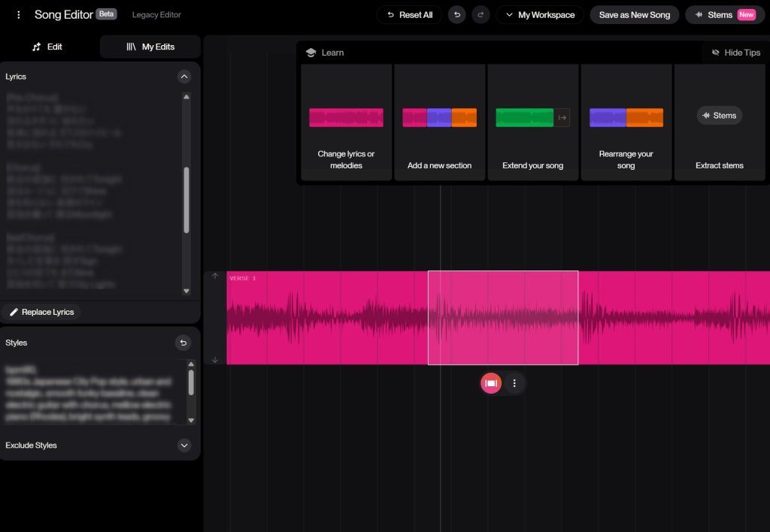Click the undo arrow icon
The image size is (770, 532).
[456, 15]
